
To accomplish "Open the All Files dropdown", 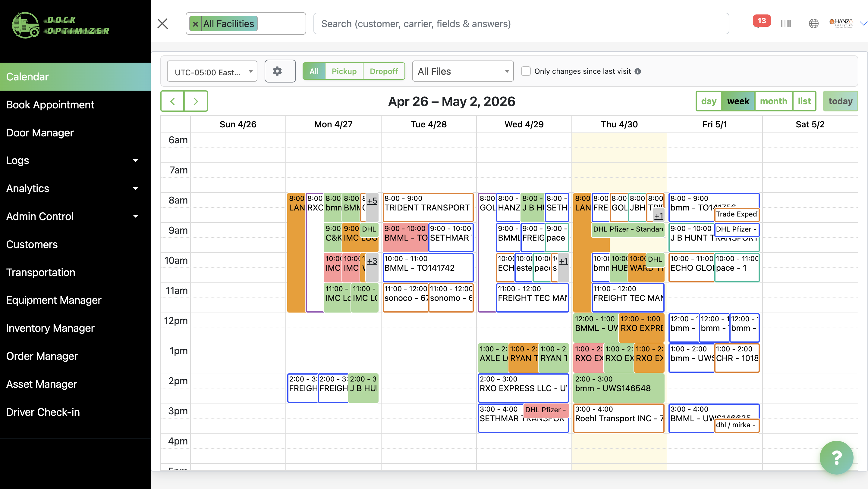I will [463, 71].
